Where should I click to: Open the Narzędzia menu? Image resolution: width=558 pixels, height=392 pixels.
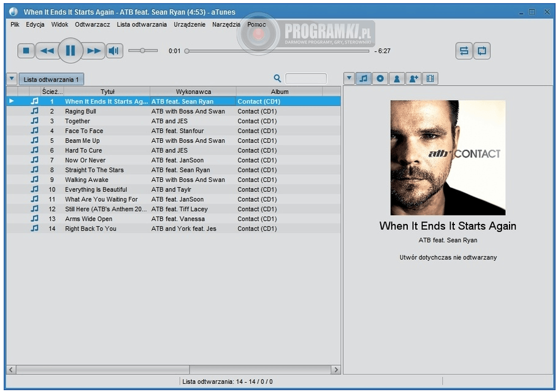pos(226,25)
